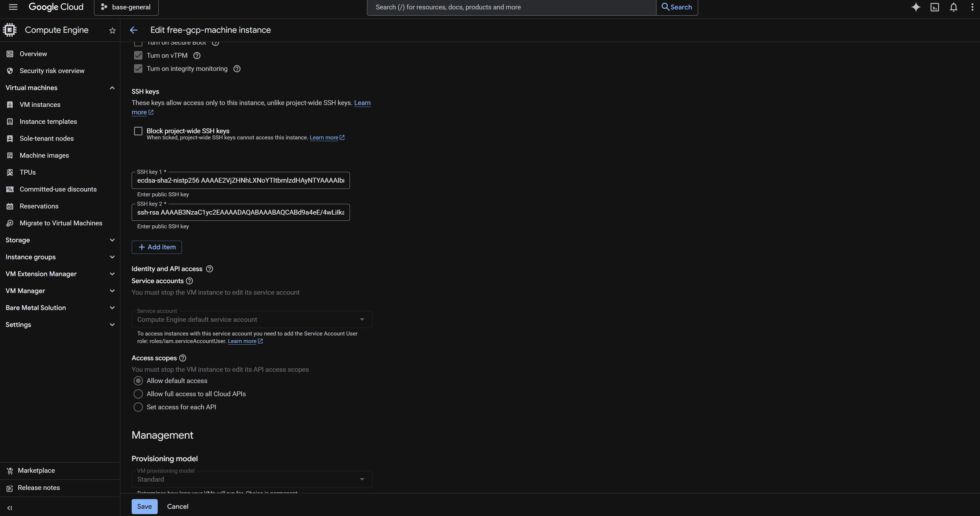Click into the SSH key 2 field
980x516 pixels.
coord(240,212)
